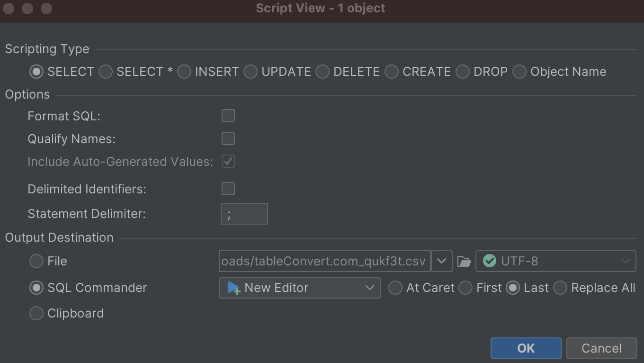This screenshot has height=363, width=644.
Task: Open the New Editor dropdown
Action: [x=370, y=288]
